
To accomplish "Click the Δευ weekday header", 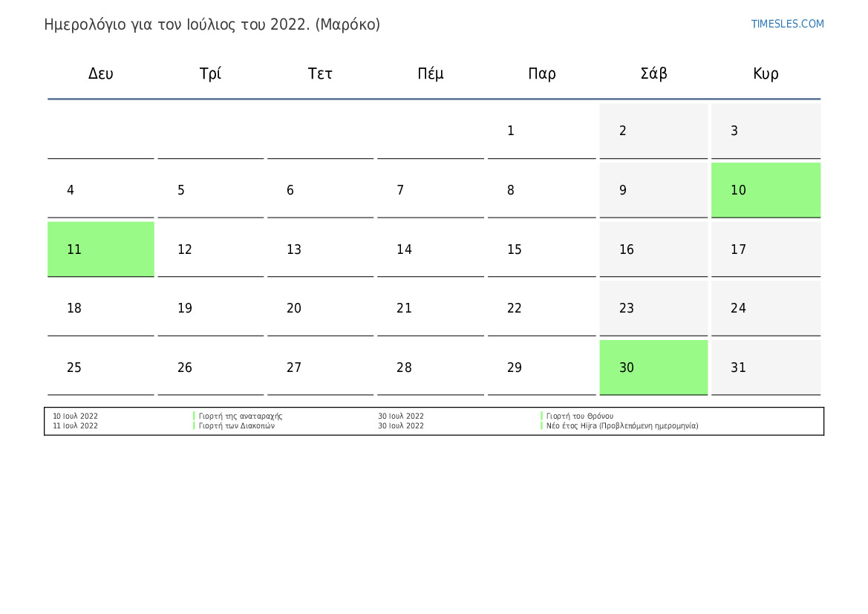I will point(101,74).
